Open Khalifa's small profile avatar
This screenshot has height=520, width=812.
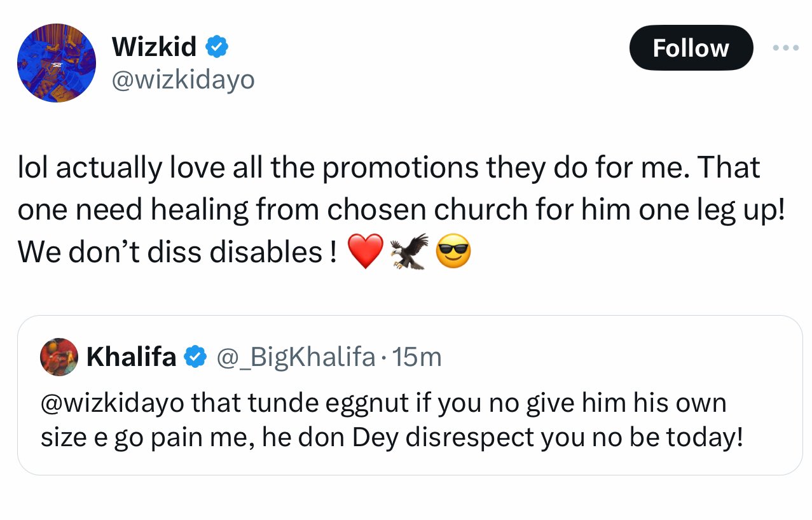[x=58, y=357]
